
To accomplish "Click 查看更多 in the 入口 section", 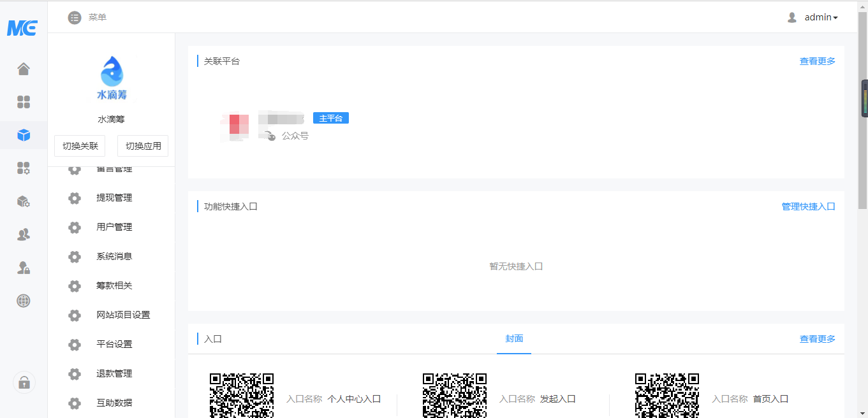I will pos(818,339).
